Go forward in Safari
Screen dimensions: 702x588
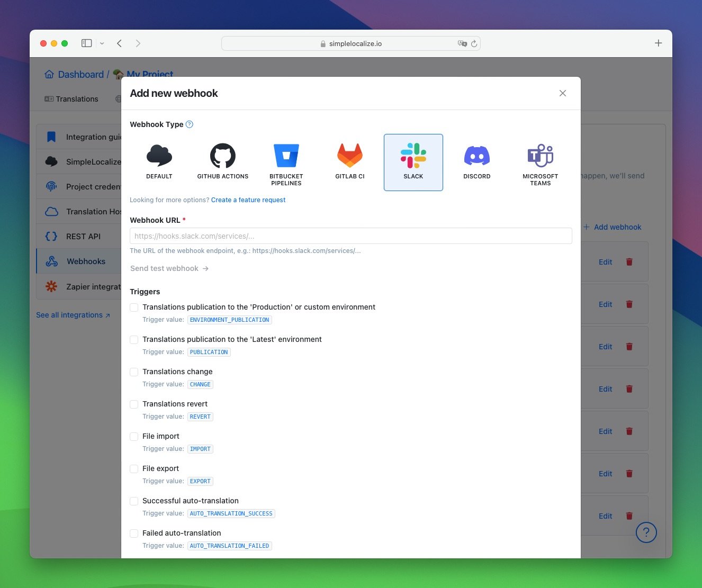(138, 43)
